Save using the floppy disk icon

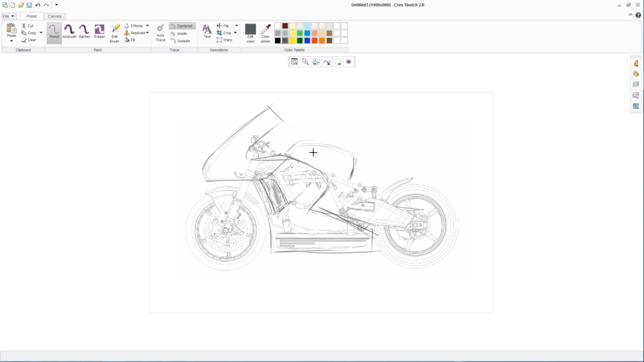point(30,5)
